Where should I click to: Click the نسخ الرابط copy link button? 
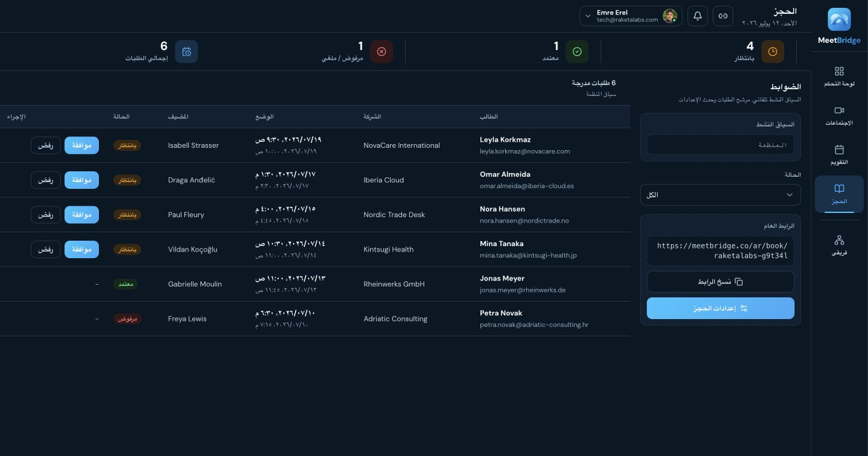click(x=720, y=282)
